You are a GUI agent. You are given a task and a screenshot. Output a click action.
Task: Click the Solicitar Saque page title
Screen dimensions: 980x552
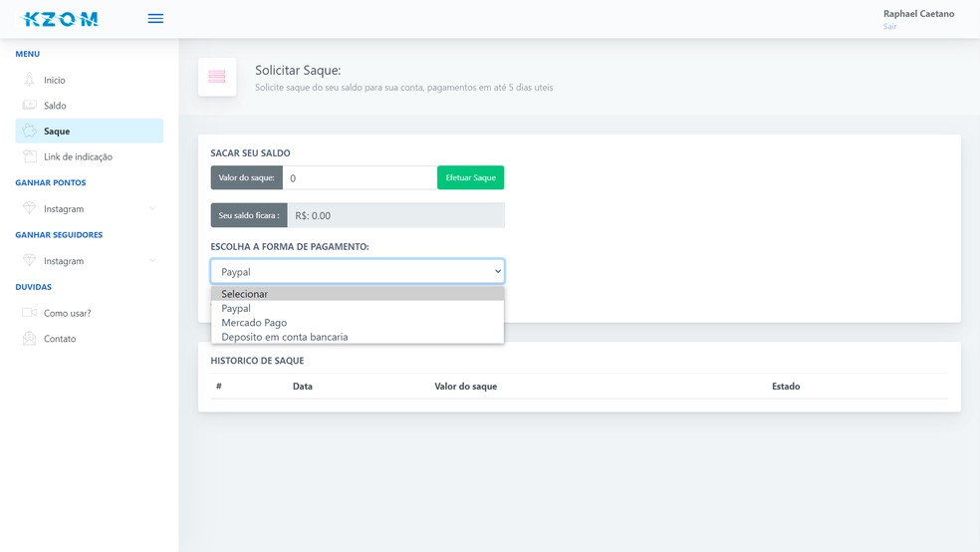pyautogui.click(x=298, y=71)
